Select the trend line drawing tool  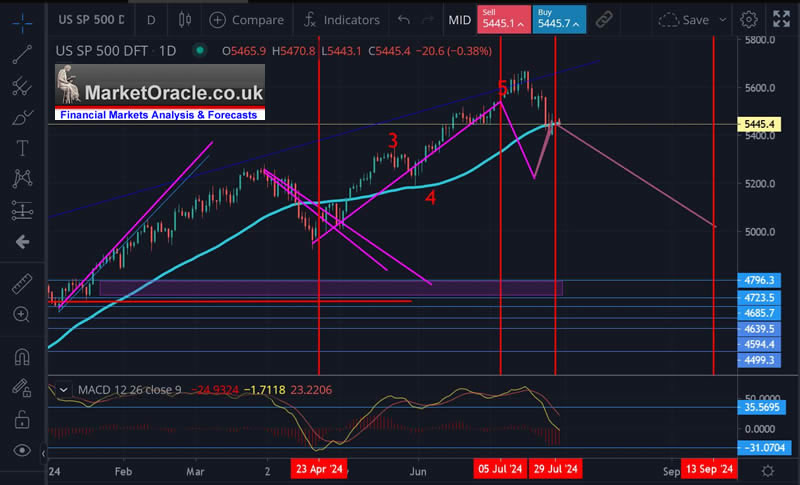click(x=22, y=55)
